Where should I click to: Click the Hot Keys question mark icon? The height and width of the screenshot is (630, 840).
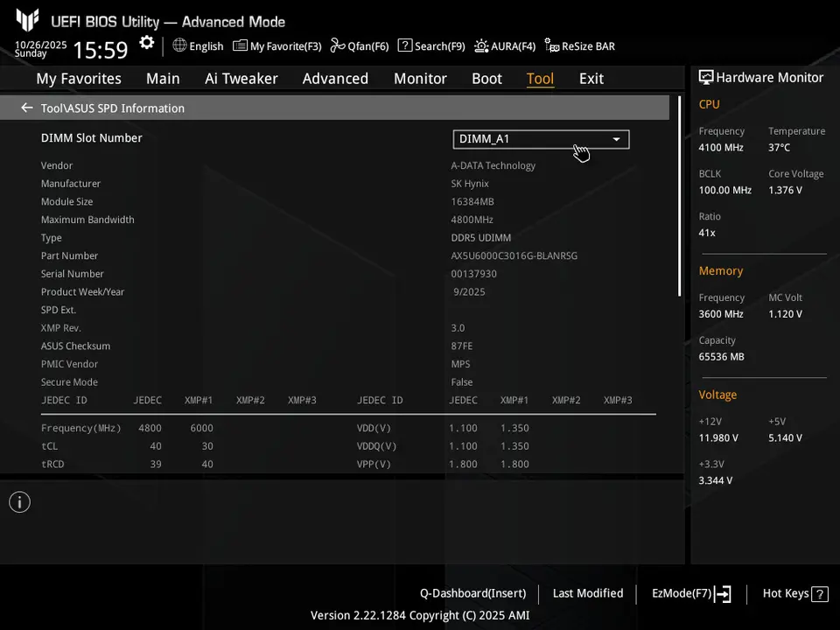[820, 594]
